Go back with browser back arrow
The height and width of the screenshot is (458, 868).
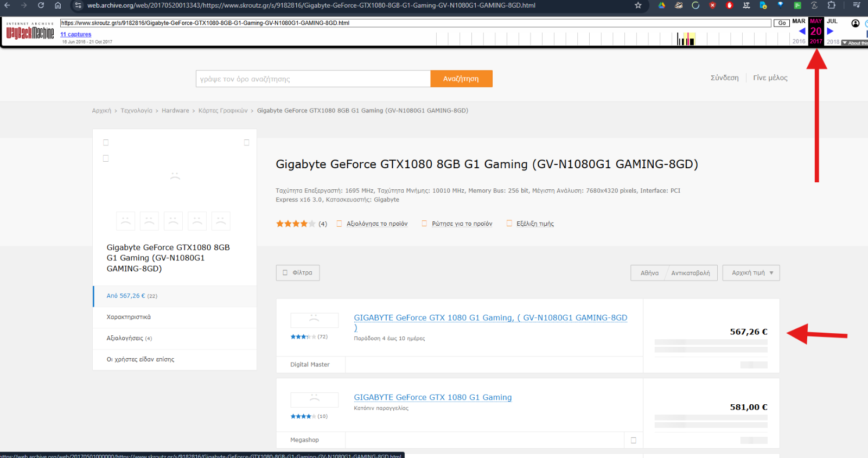coord(8,5)
